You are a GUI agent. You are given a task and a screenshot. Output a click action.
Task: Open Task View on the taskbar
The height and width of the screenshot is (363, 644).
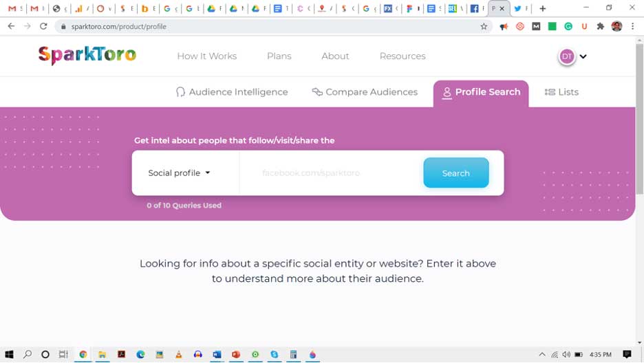[x=63, y=354]
